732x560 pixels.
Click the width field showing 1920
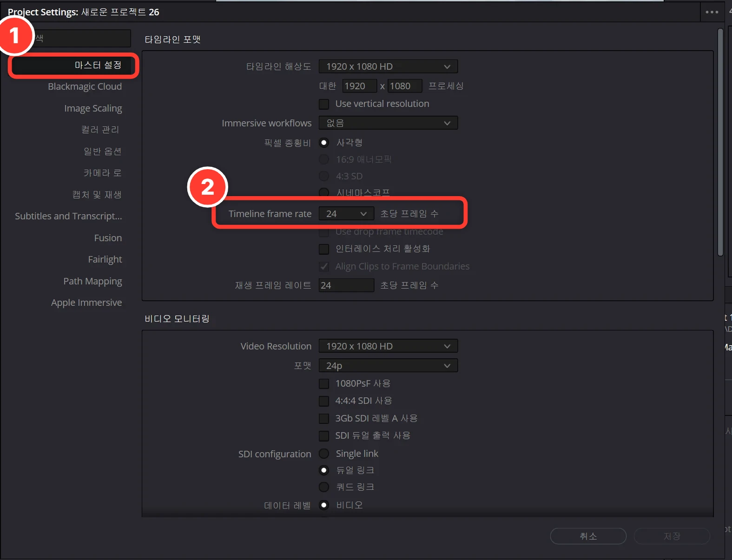359,86
